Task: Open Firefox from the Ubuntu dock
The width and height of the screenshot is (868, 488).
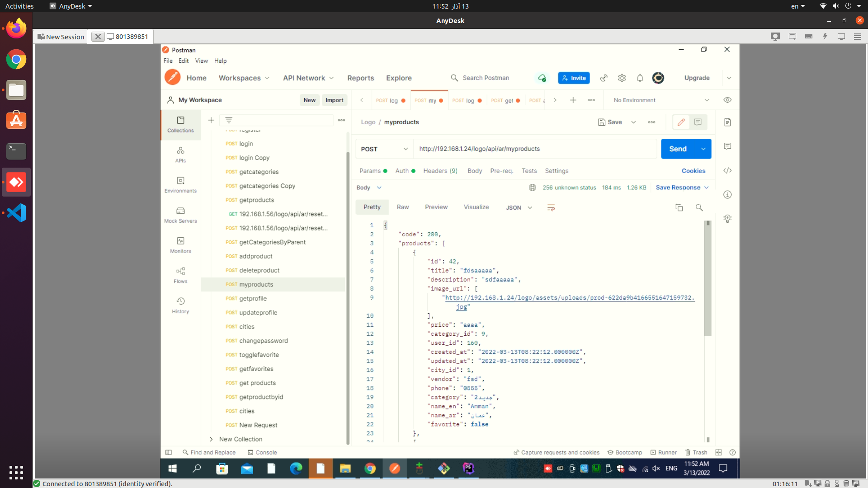Action: [16, 28]
